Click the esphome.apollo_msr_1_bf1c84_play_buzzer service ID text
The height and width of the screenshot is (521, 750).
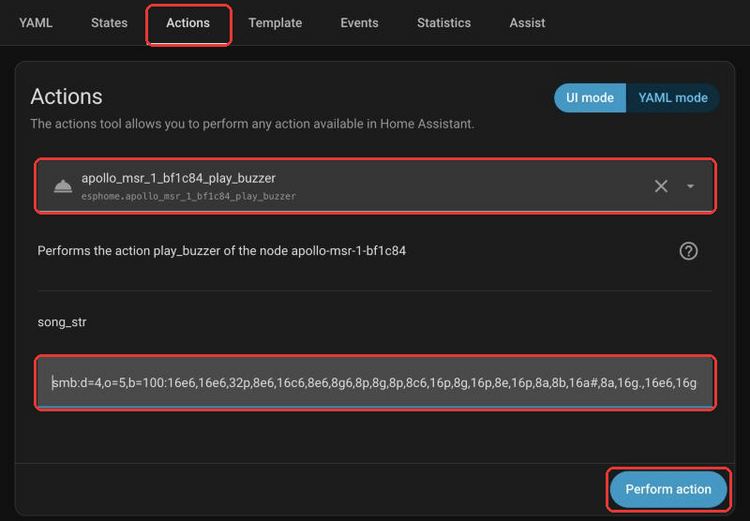pos(188,196)
